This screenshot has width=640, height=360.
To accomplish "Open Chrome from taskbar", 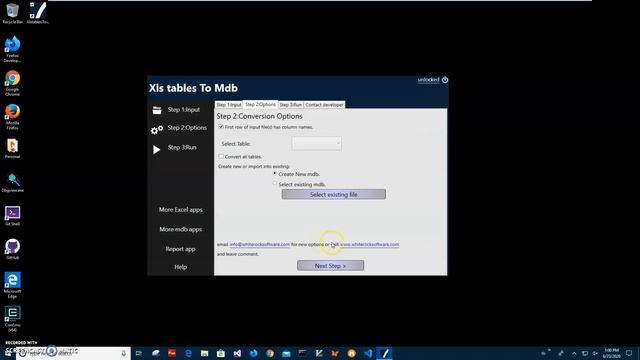I will click(270, 353).
